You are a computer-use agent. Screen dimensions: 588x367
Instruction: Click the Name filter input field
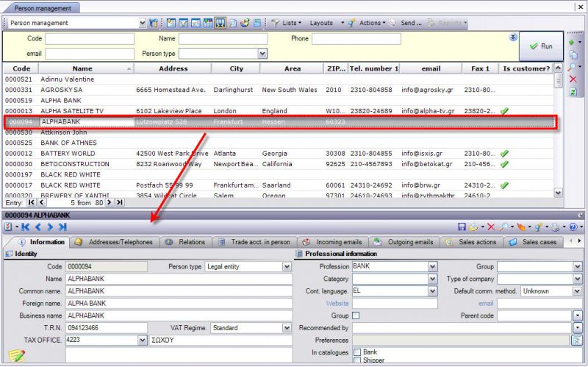point(223,39)
